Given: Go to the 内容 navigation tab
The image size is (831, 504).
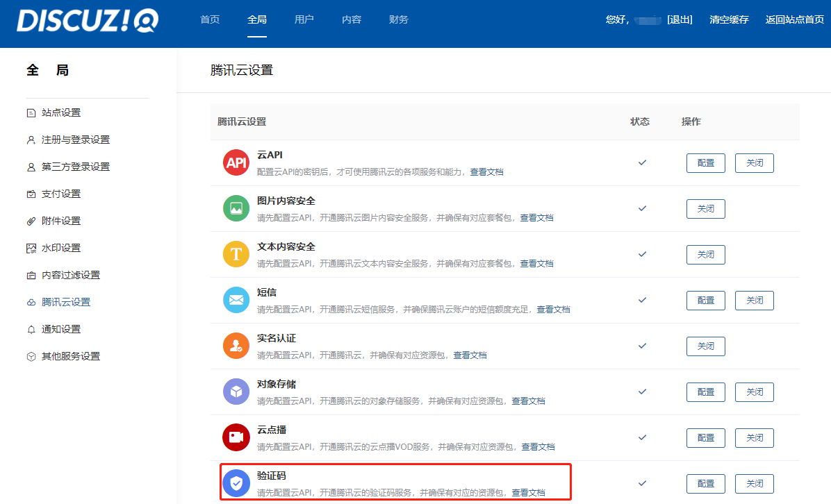Looking at the screenshot, I should tap(352, 19).
